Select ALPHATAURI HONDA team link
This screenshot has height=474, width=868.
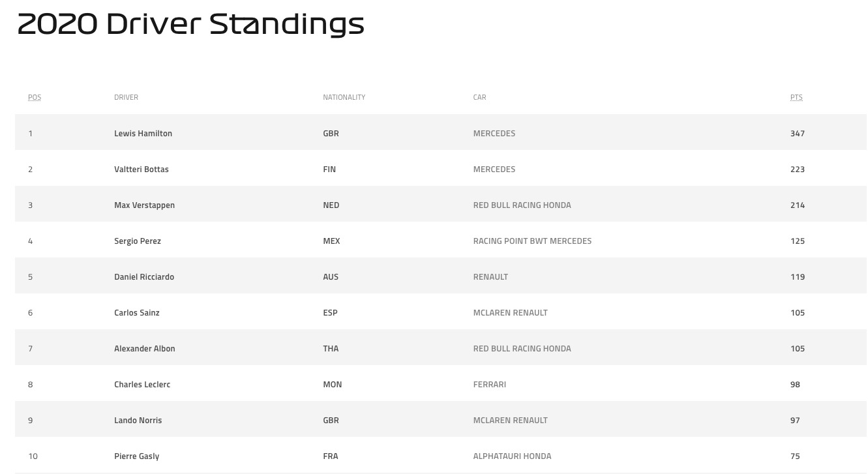click(512, 456)
